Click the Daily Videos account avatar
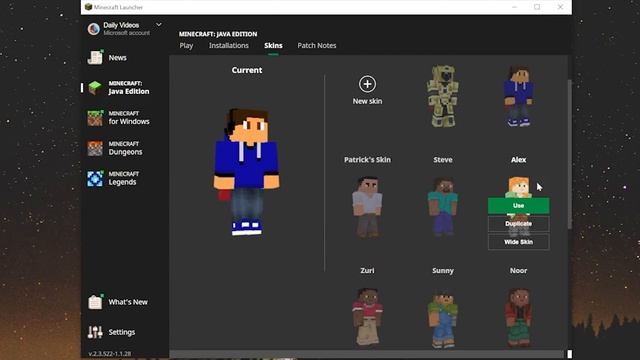The width and height of the screenshot is (640, 360). click(x=93, y=29)
